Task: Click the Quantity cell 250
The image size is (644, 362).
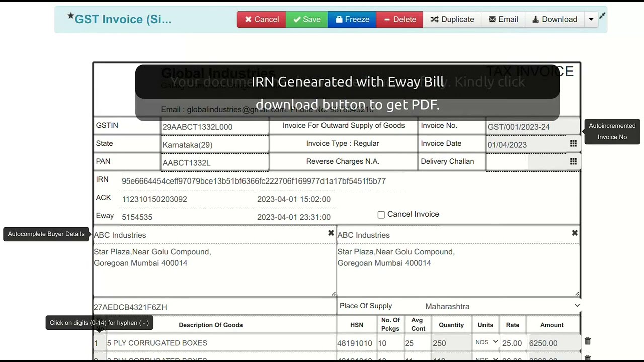Action: [451, 343]
